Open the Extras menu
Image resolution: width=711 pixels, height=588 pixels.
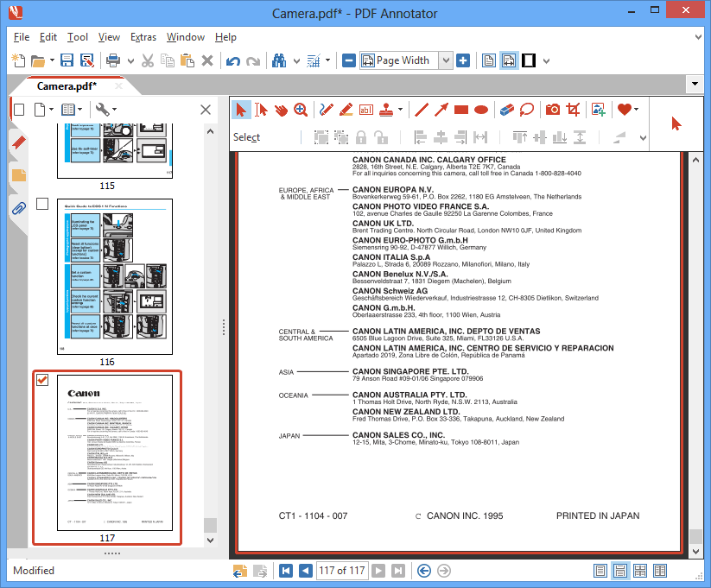click(143, 37)
